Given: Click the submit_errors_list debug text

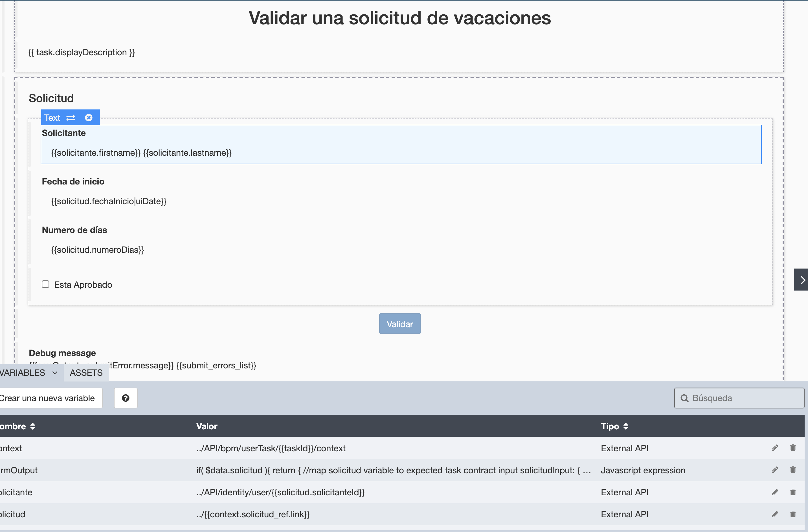Looking at the screenshot, I should pos(216,365).
